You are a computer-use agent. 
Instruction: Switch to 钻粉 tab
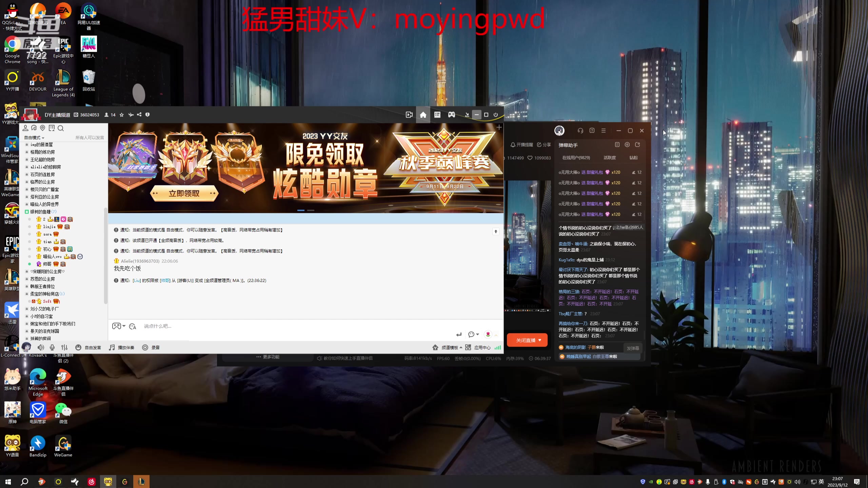point(633,158)
